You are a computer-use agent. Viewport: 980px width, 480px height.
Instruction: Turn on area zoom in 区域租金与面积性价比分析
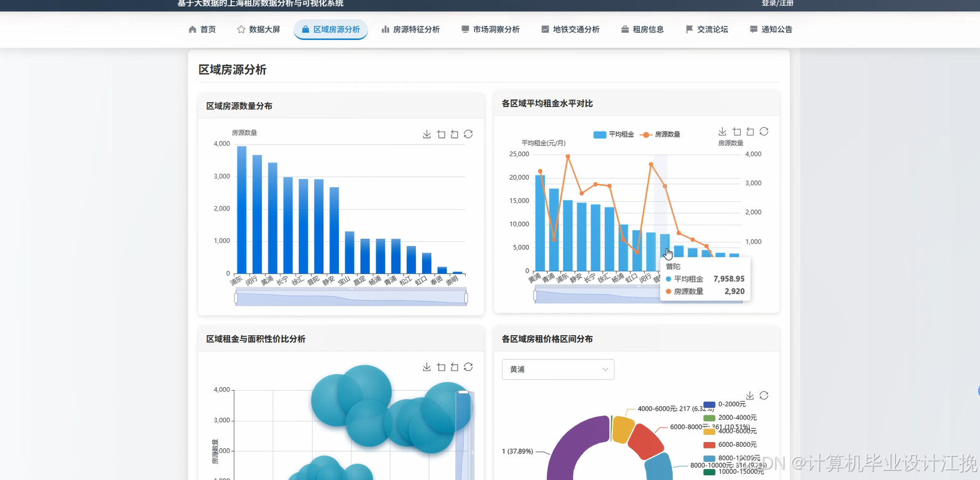(441, 367)
